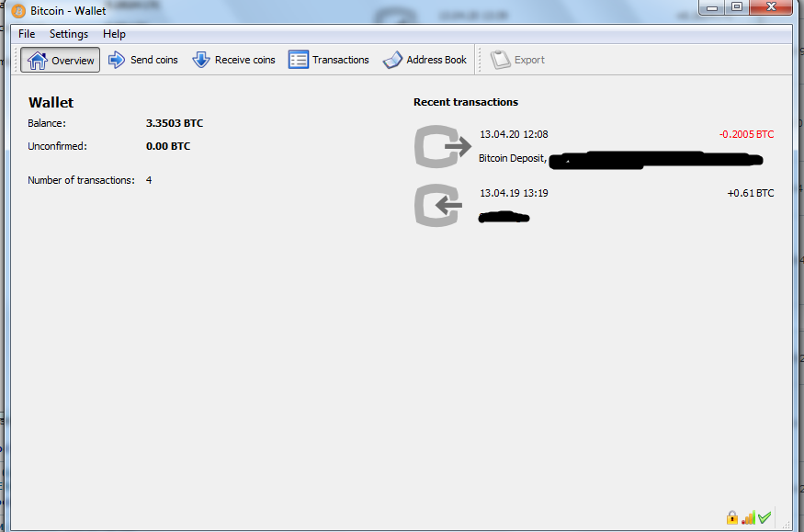Open the File menu
Screen dimensions: 804x532
pyautogui.click(x=27, y=34)
